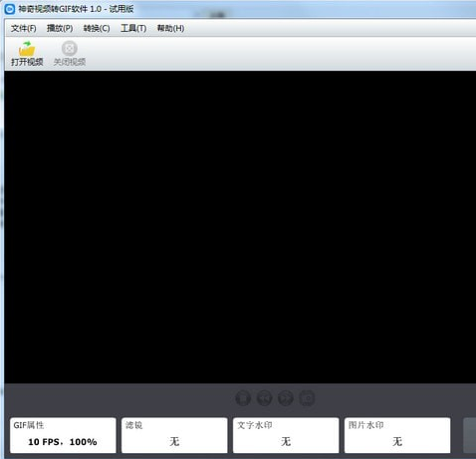Click the snapshot camera round button
This screenshot has width=476, height=459.
(307, 397)
